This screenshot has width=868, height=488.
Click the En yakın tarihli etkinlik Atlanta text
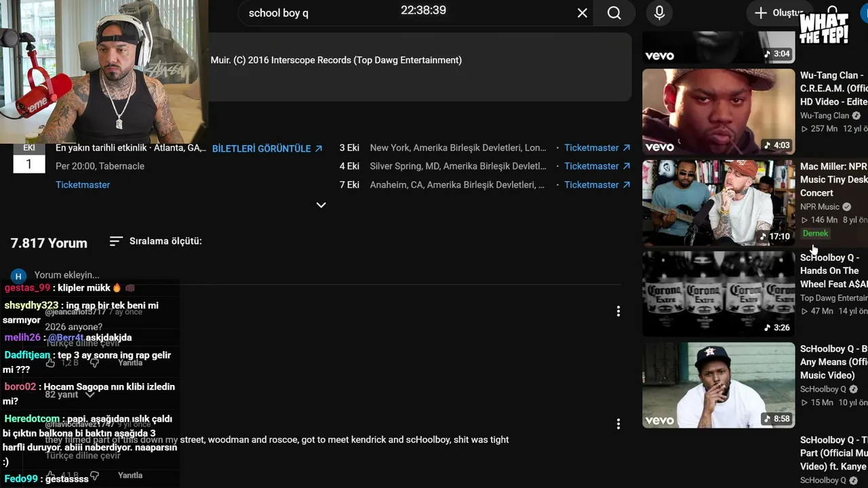coord(130,148)
